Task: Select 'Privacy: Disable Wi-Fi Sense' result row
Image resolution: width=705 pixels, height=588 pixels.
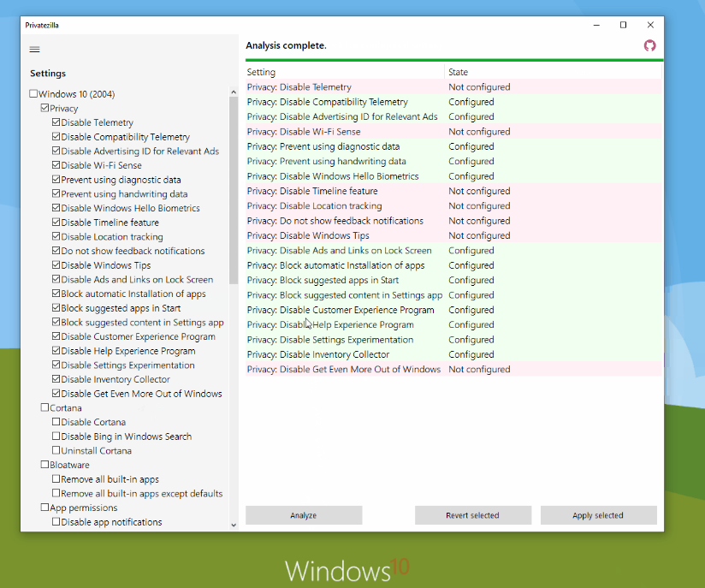Action: click(x=453, y=131)
